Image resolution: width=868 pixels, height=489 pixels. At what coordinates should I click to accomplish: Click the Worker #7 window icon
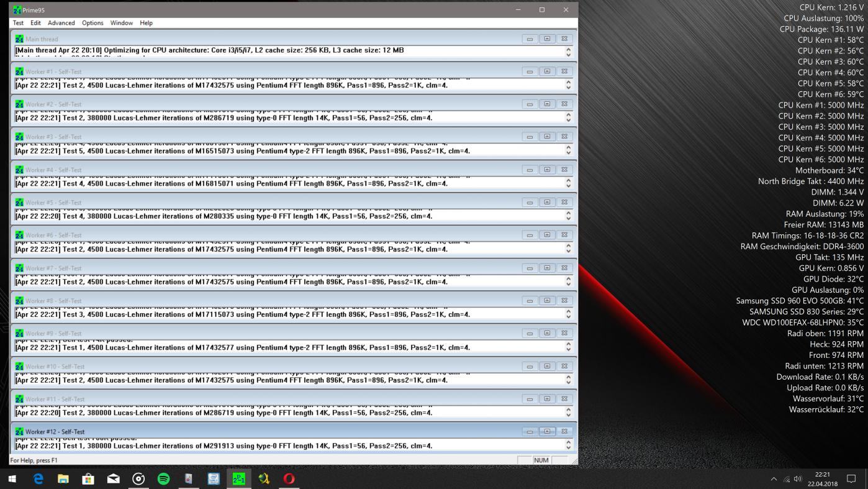19,268
